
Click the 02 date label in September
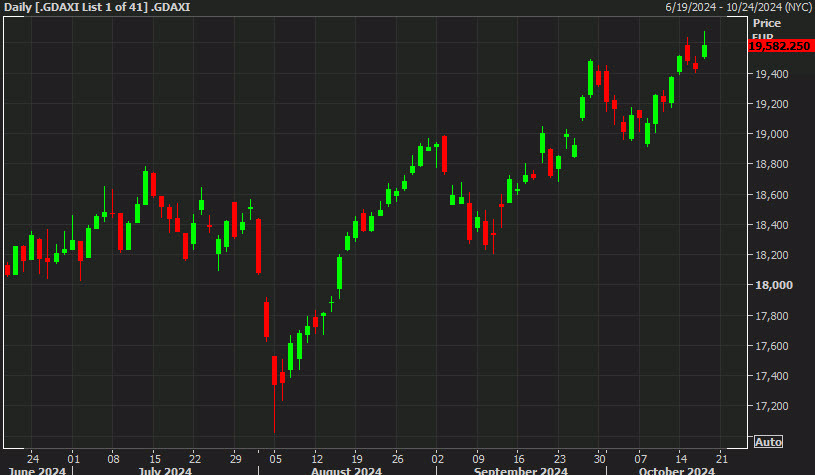[x=438, y=459]
